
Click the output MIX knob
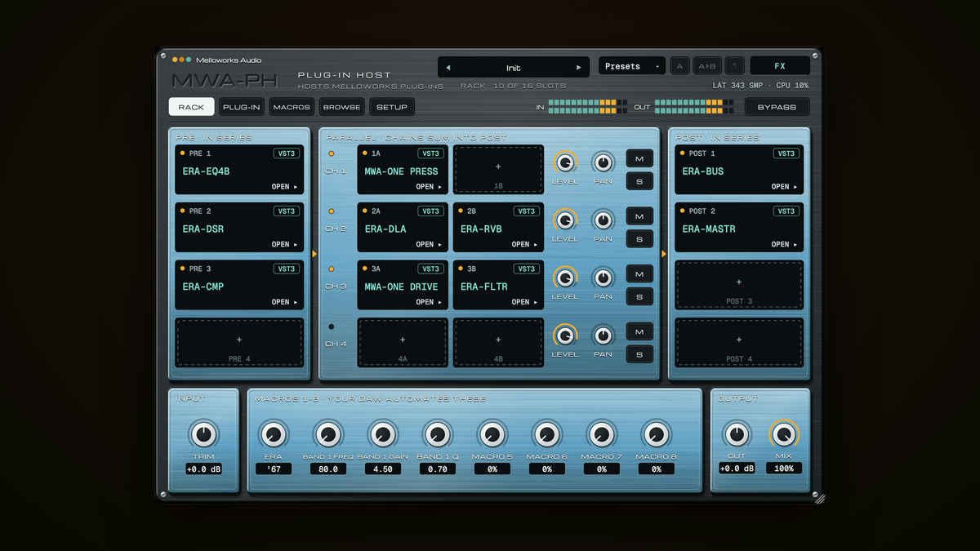(x=784, y=434)
